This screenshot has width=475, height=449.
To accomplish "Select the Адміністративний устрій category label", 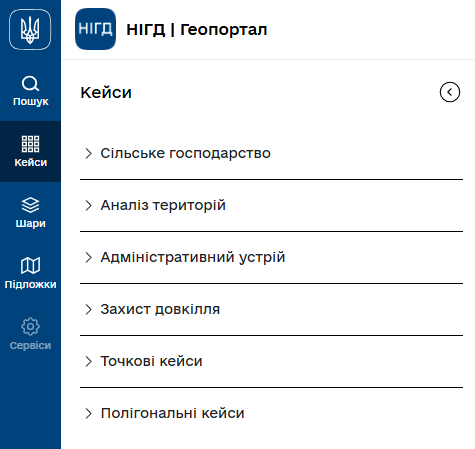I will click(193, 257).
